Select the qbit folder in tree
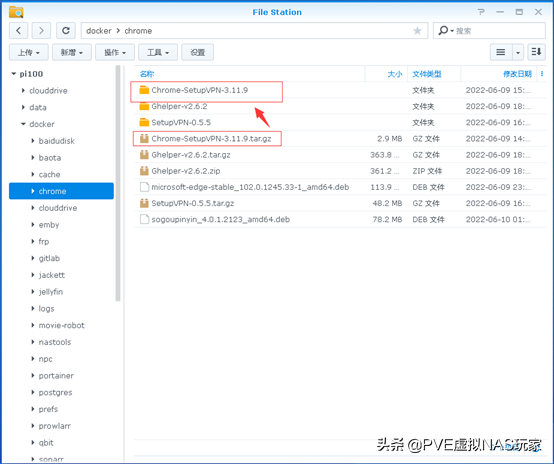The width and height of the screenshot is (554, 464). [46, 443]
